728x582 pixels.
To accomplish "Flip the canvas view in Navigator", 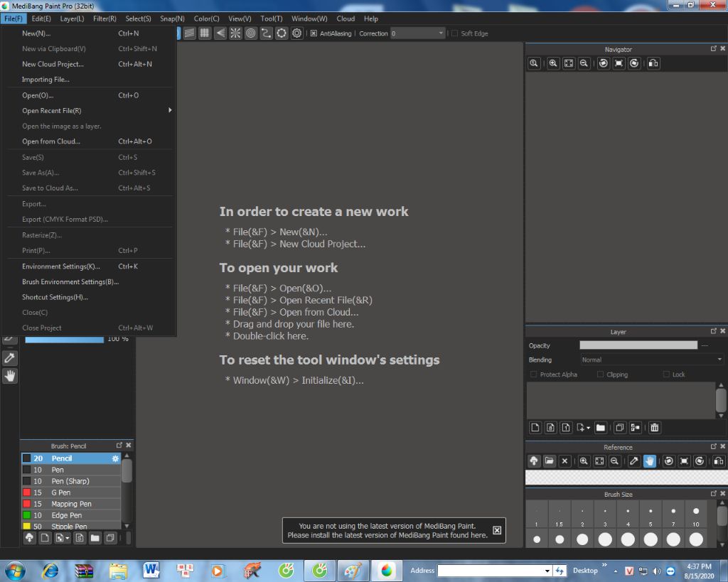I will pyautogui.click(x=653, y=63).
